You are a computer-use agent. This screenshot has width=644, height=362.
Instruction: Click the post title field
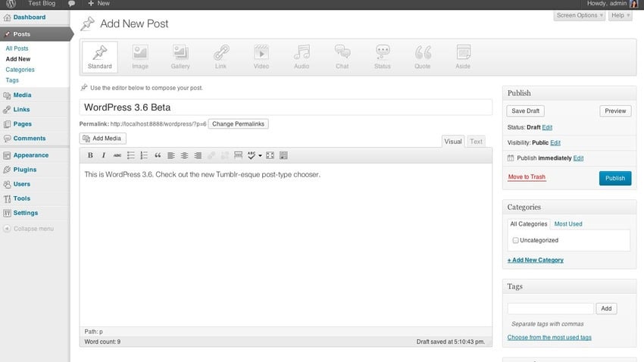286,107
